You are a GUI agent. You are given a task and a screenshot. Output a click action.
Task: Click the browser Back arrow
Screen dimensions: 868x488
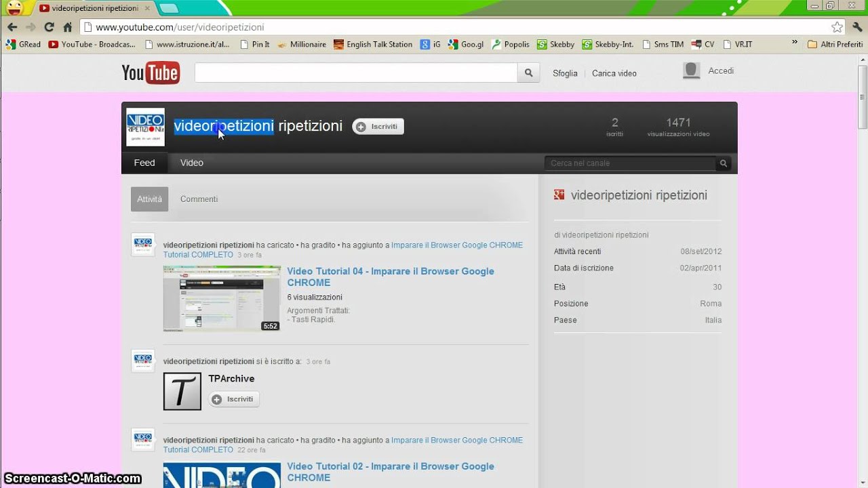coord(12,27)
